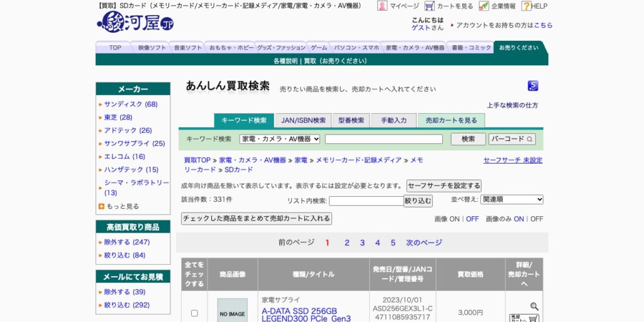
Task: Select the ゲーム navigation tab
Action: pyautogui.click(x=319, y=48)
